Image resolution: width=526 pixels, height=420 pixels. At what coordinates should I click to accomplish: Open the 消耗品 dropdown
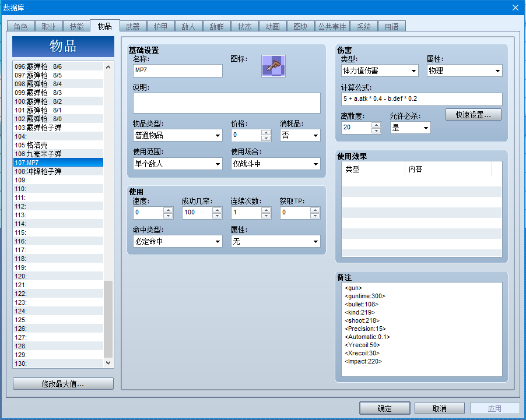point(300,135)
